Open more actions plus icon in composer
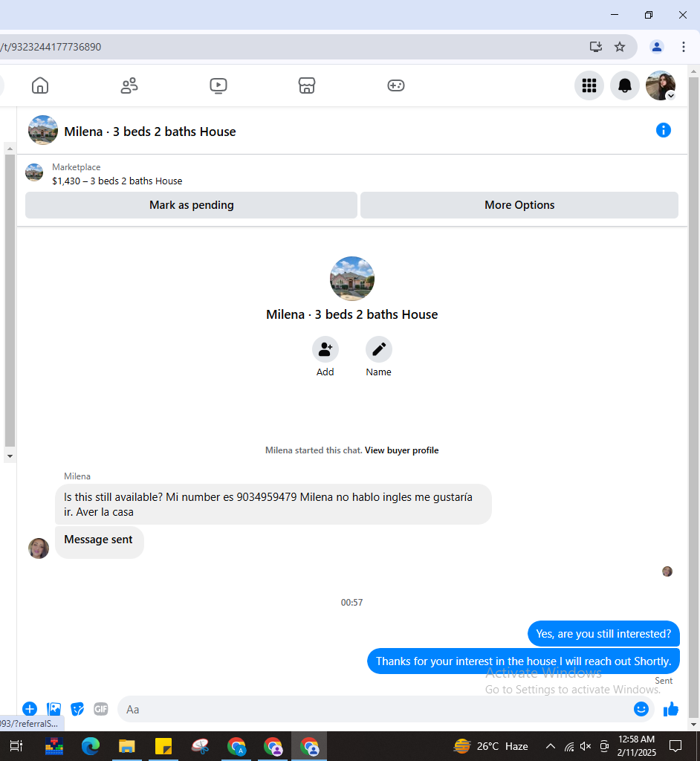Image resolution: width=700 pixels, height=761 pixels. click(30, 709)
